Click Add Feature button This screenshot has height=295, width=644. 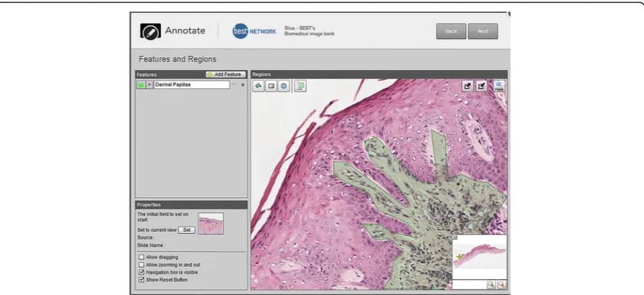click(226, 75)
